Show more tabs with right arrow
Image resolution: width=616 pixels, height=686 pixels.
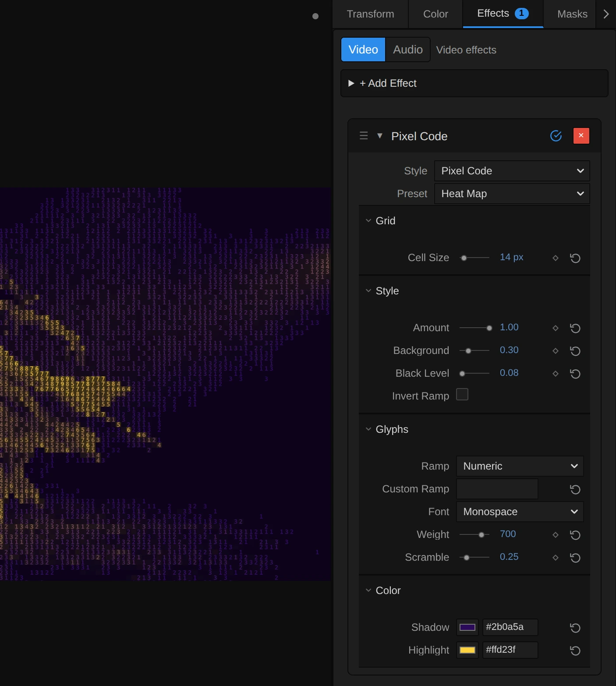606,14
